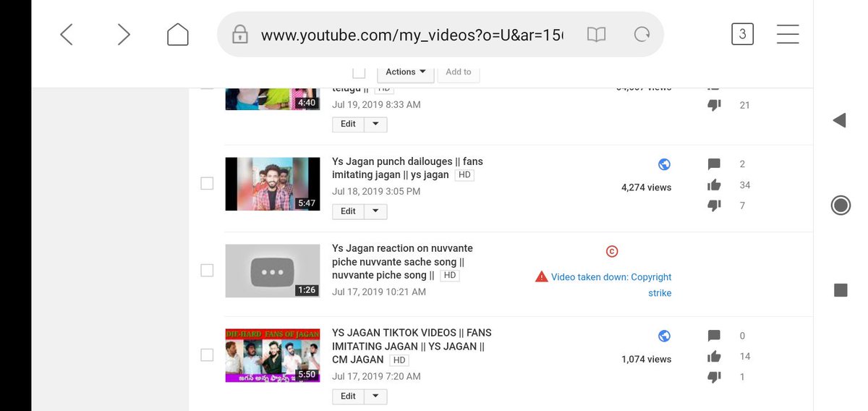868x411 pixels.
Task: Open thumbnail of 5:47 punch dailouges video
Action: pos(273,184)
